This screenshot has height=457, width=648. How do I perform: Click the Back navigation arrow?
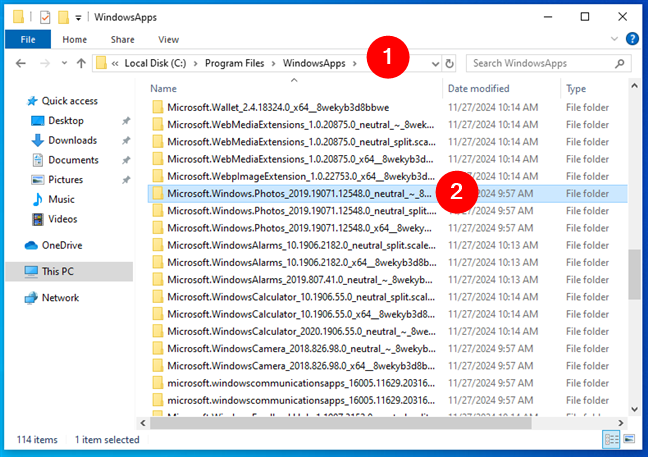tap(21, 63)
